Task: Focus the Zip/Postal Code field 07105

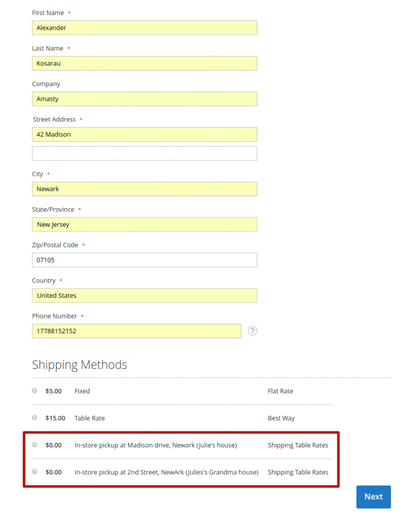Action: point(144,260)
